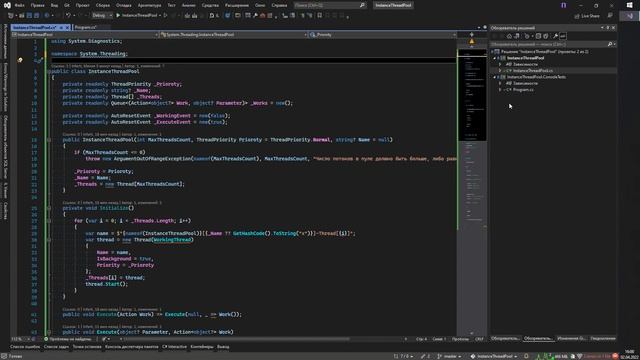Click the Solution Explorer home icon
Viewport: 640px width, 360px height.
(x=509, y=36)
